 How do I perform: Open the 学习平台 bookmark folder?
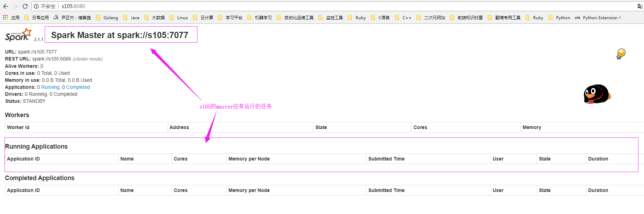click(x=230, y=18)
